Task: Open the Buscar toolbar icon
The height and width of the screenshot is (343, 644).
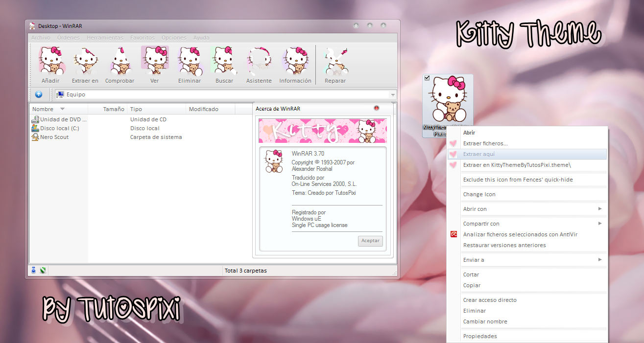Action: (x=224, y=61)
